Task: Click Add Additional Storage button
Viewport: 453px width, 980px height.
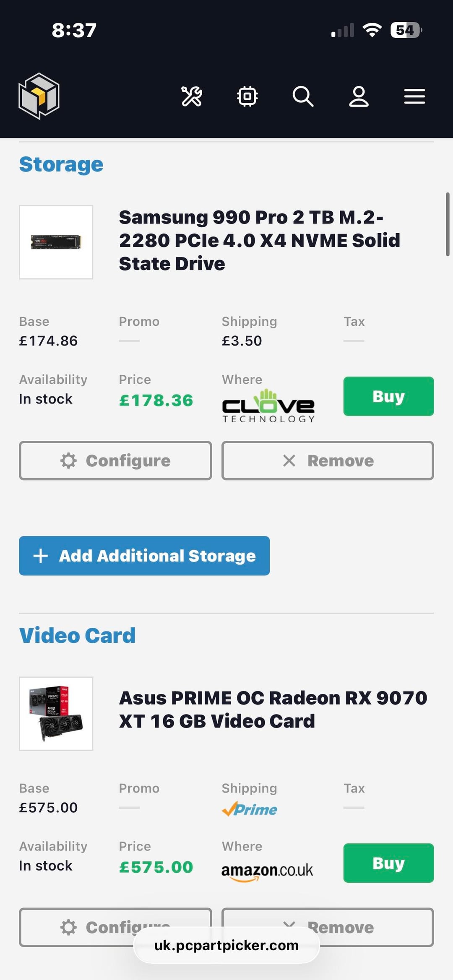Action: [144, 556]
